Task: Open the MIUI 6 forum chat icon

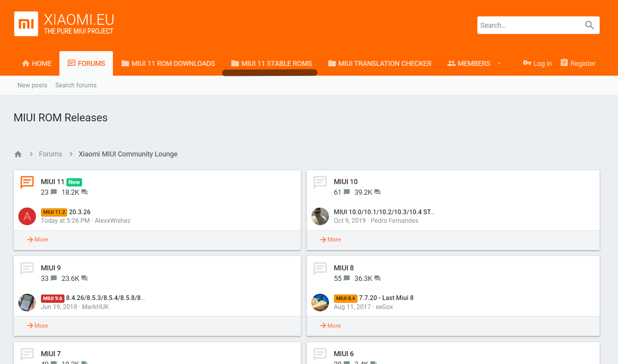Action: (x=320, y=354)
